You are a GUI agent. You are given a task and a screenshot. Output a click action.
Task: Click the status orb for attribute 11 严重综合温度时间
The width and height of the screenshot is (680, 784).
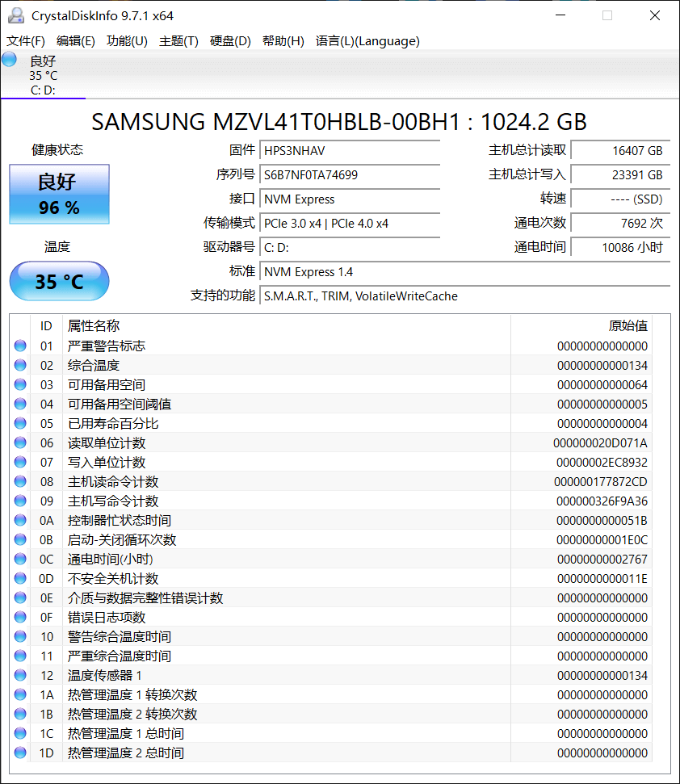point(20,656)
